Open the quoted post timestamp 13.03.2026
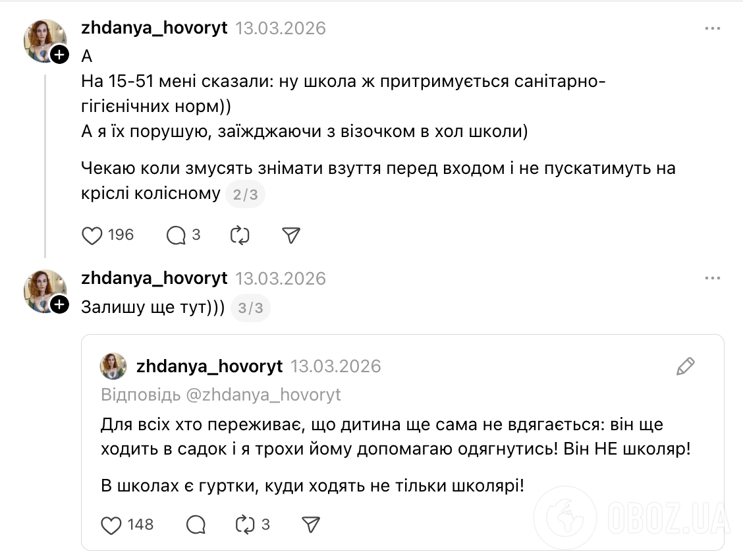The height and width of the screenshot is (560, 743). point(337,366)
